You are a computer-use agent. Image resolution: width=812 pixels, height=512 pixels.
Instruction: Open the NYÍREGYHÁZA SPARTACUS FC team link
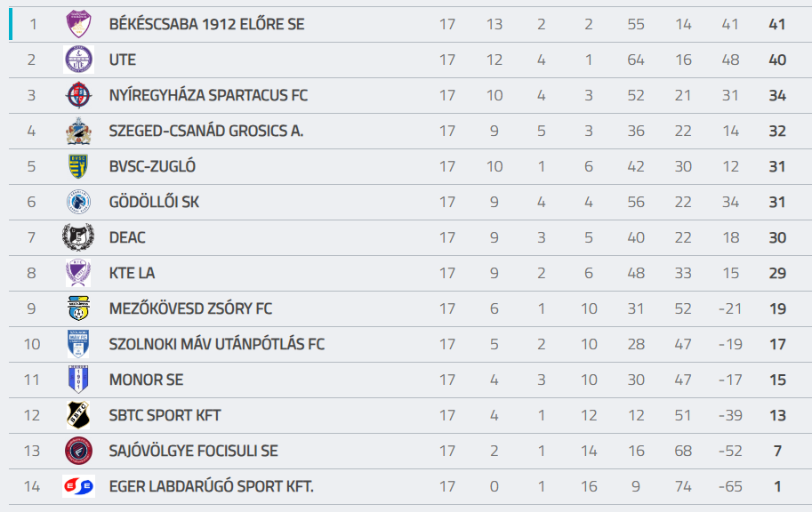point(208,95)
